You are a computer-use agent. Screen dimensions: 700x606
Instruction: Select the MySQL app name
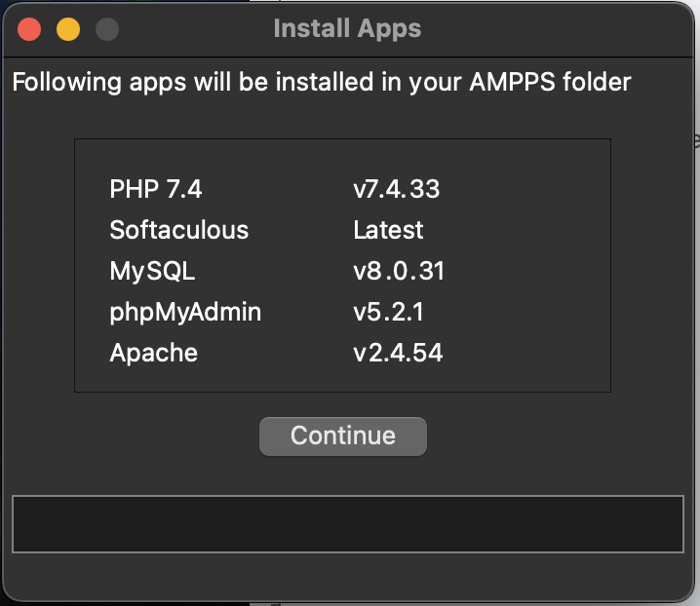tap(152, 271)
